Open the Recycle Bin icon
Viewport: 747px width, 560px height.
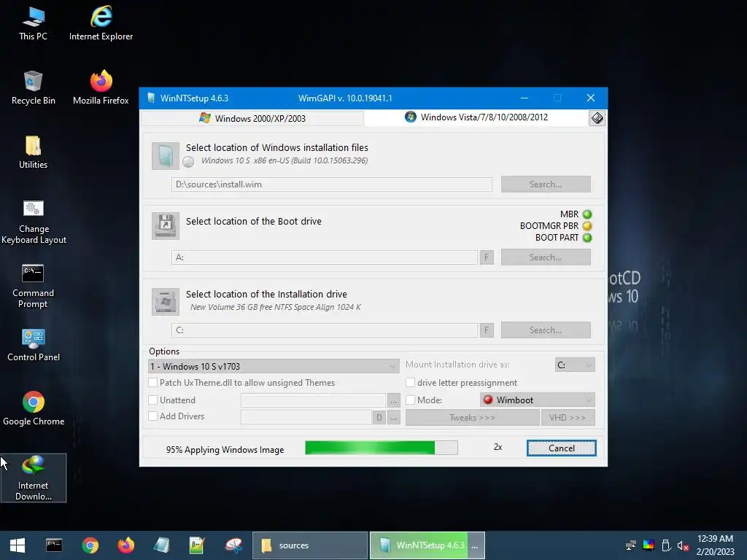[x=33, y=87]
